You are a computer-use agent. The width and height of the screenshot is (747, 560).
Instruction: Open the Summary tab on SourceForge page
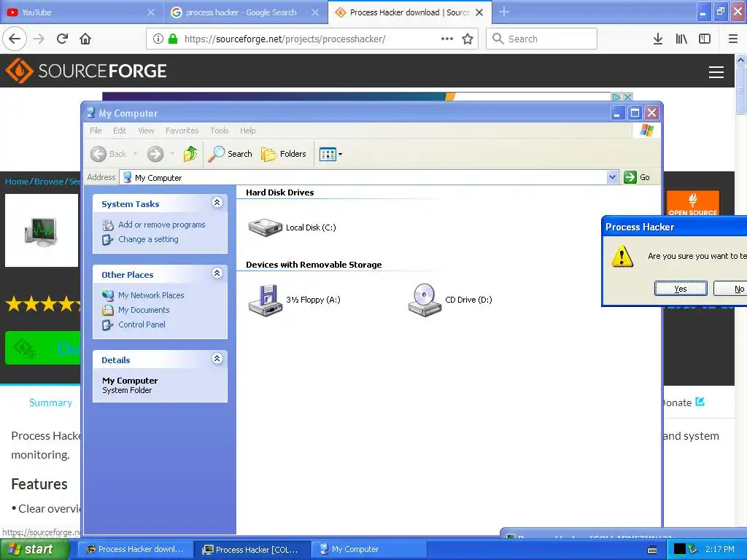pos(50,402)
